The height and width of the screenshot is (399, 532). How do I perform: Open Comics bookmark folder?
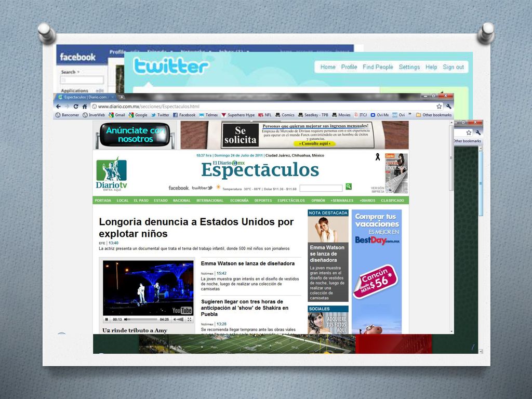click(x=285, y=115)
